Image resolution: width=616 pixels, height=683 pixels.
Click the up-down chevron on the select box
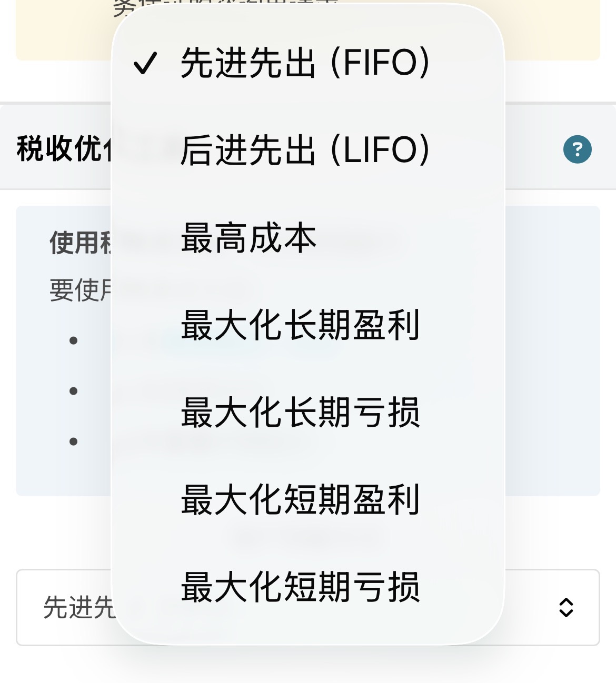pyautogui.click(x=566, y=607)
